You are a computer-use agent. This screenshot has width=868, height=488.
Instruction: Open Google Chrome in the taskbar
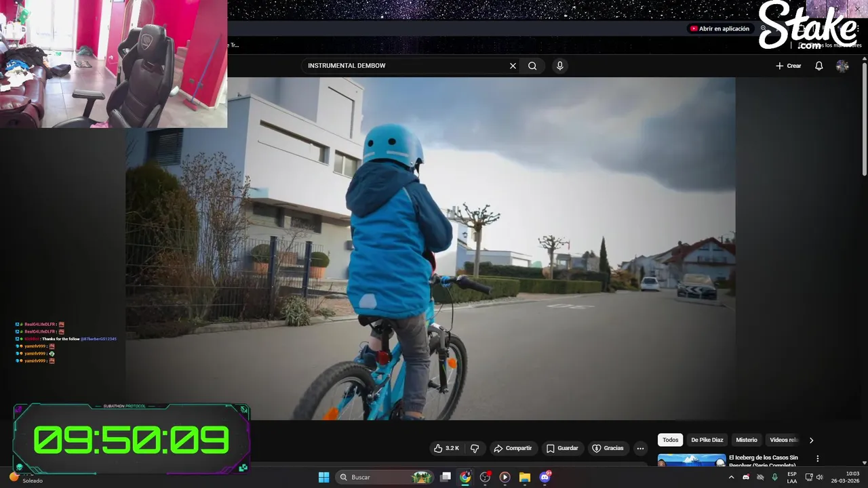(x=465, y=477)
